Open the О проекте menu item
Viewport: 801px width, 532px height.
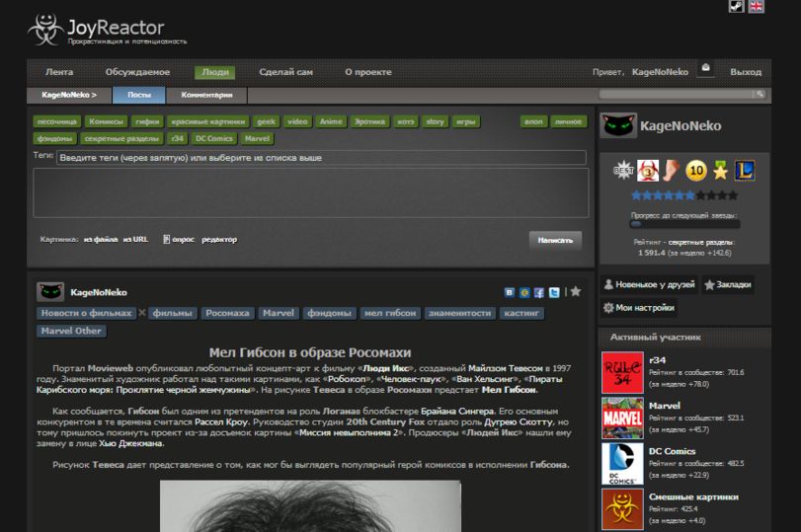pyautogui.click(x=367, y=72)
